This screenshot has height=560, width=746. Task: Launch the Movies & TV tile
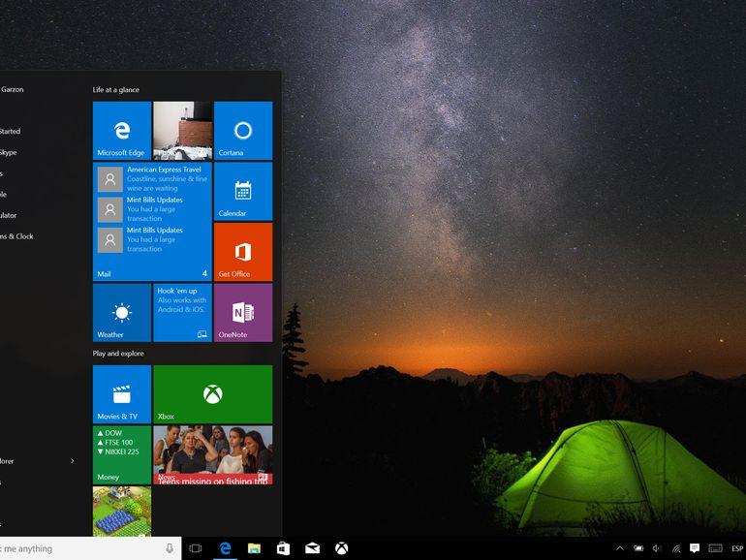click(121, 394)
